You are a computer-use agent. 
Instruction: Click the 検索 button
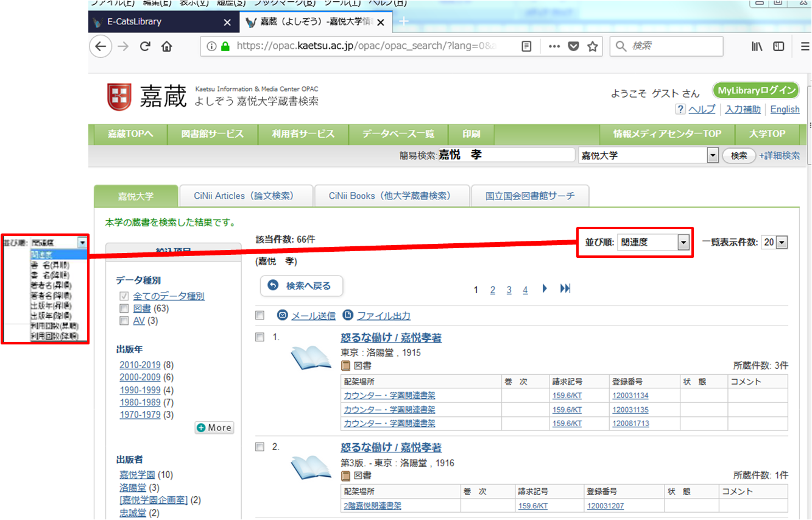click(x=739, y=155)
